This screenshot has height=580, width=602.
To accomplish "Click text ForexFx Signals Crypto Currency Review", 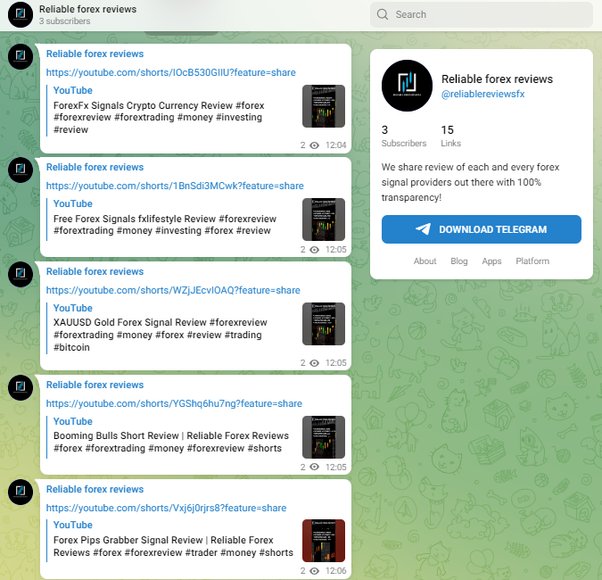I will 143,105.
